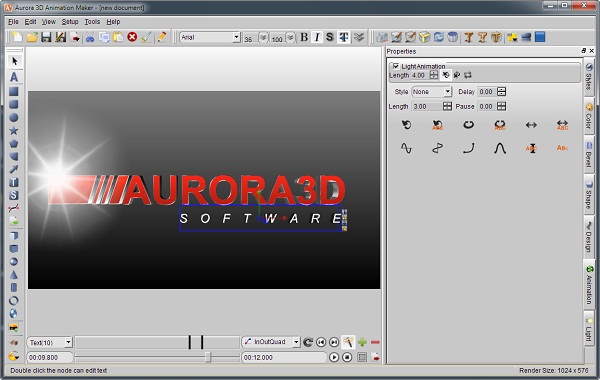This screenshot has width=600, height=380.
Task: Click the red remove keyframe minus icon
Action: [375, 342]
